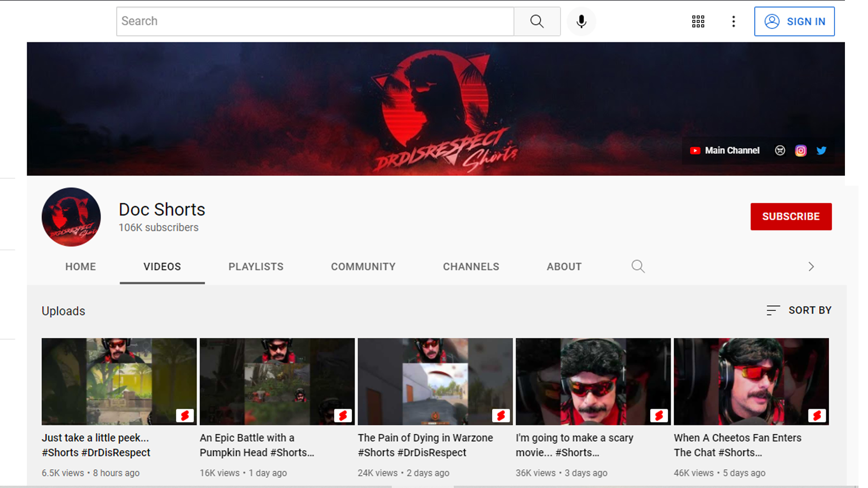Viewport: 868px width, 488px height.
Task: Select the Videos tab
Action: pos(162,267)
